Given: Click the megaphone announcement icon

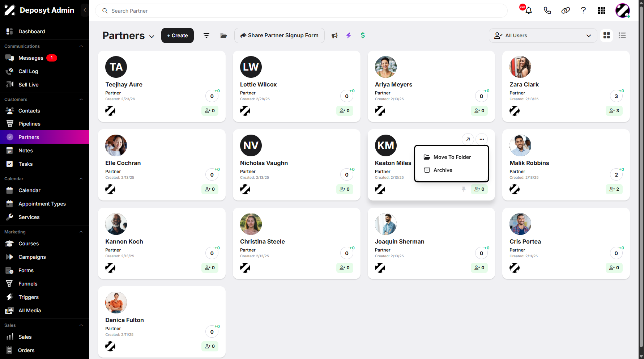Looking at the screenshot, I should pos(334,35).
